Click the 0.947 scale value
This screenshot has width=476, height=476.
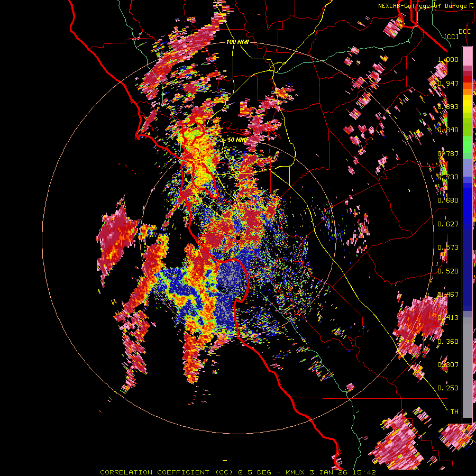point(448,83)
